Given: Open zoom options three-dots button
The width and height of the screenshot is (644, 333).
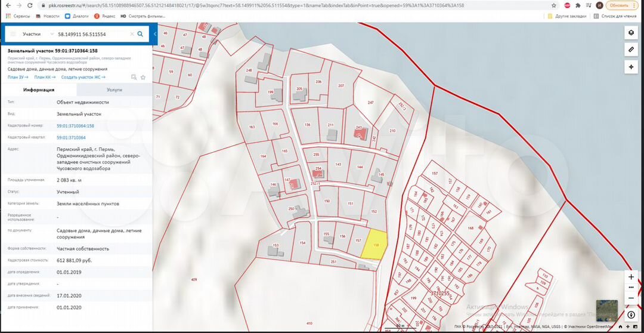Looking at the screenshot, I should coord(631,287).
